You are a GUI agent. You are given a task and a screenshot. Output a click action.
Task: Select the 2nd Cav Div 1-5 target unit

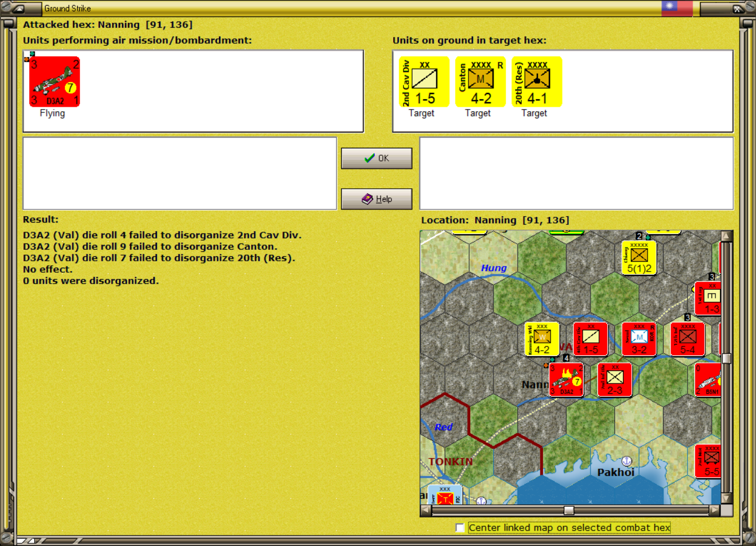click(424, 82)
